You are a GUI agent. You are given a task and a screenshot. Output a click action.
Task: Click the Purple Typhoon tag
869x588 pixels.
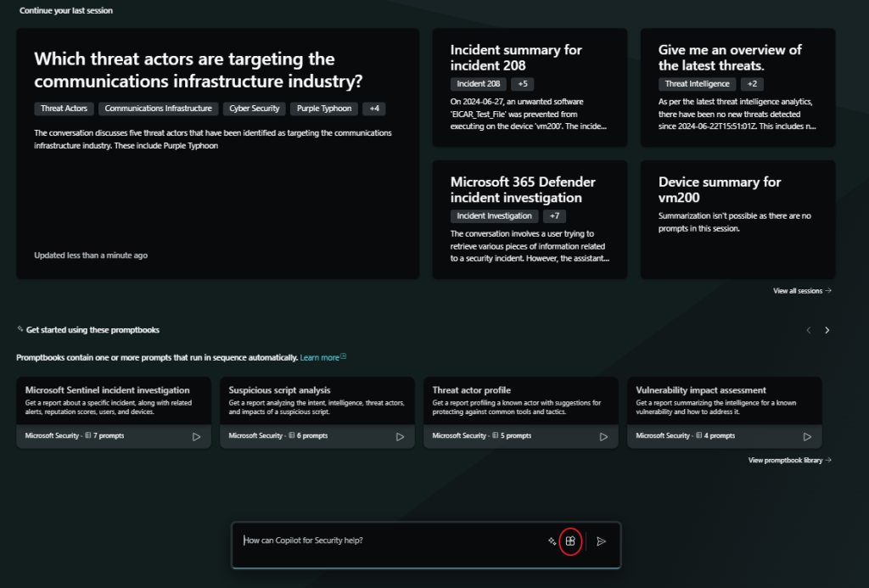(x=324, y=109)
